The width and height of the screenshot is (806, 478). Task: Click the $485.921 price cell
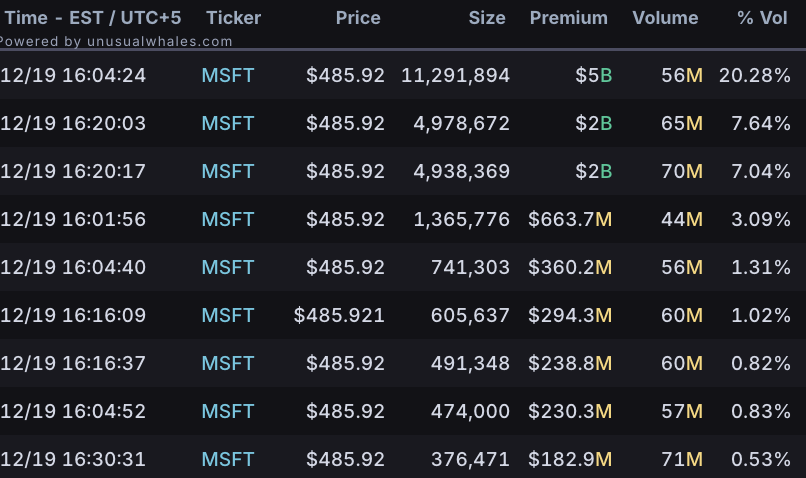tap(339, 315)
